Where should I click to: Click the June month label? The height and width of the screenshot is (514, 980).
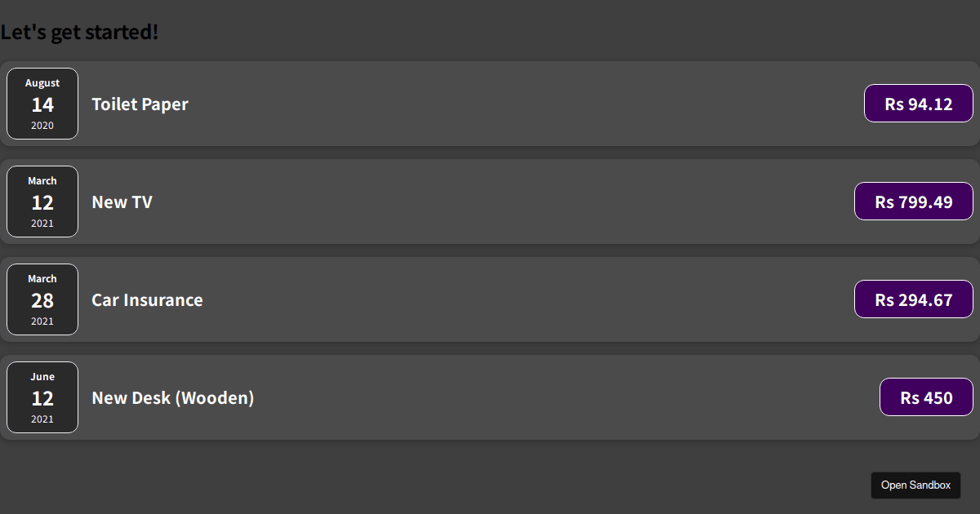[42, 377]
